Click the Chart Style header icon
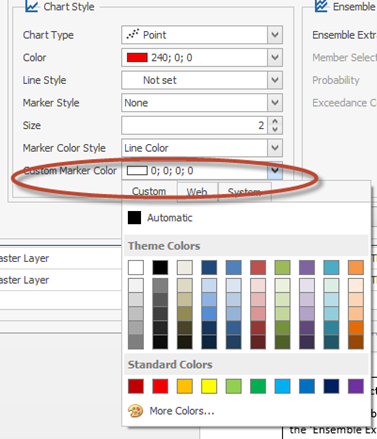Image resolution: width=377 pixels, height=439 pixels. [x=31, y=6]
